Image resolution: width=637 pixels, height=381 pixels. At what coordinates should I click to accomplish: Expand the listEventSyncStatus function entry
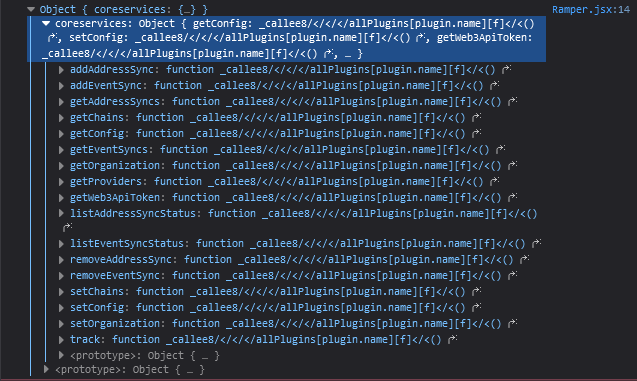(61, 244)
